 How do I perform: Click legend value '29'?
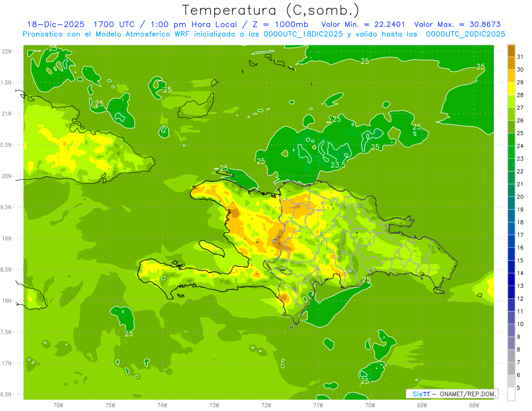click(520, 82)
